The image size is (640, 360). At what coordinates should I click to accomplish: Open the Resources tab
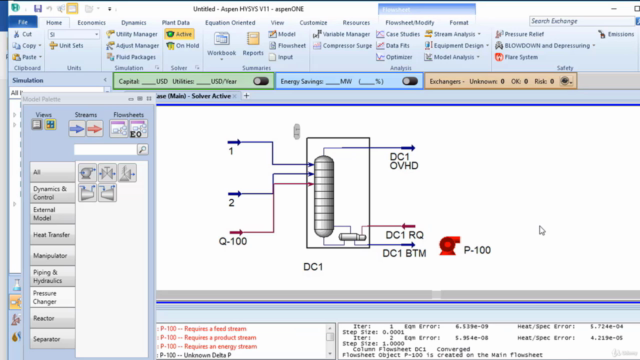click(x=356, y=23)
